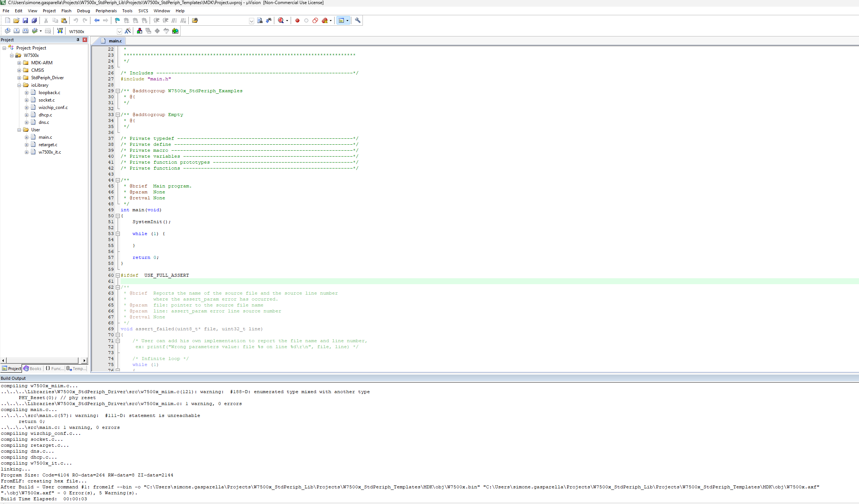Select wizchip_conf.c in the project tree
Viewport: 859px width, 504px height.
[53, 107]
